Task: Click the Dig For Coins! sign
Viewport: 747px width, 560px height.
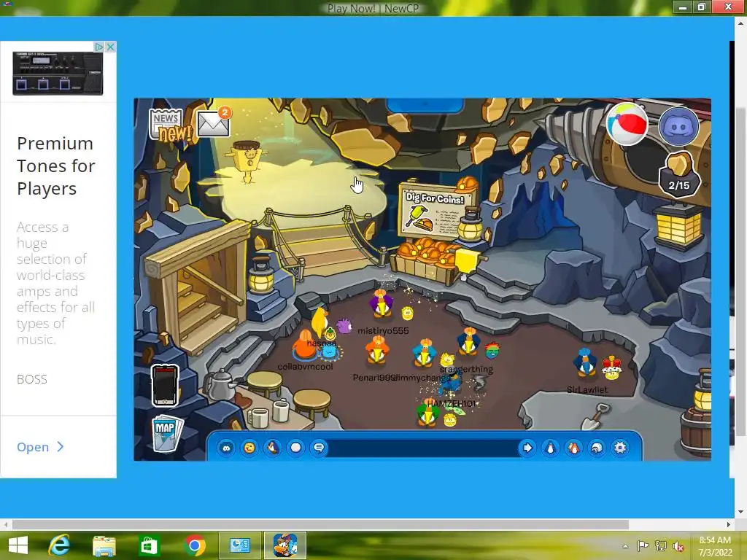Action: coord(436,212)
